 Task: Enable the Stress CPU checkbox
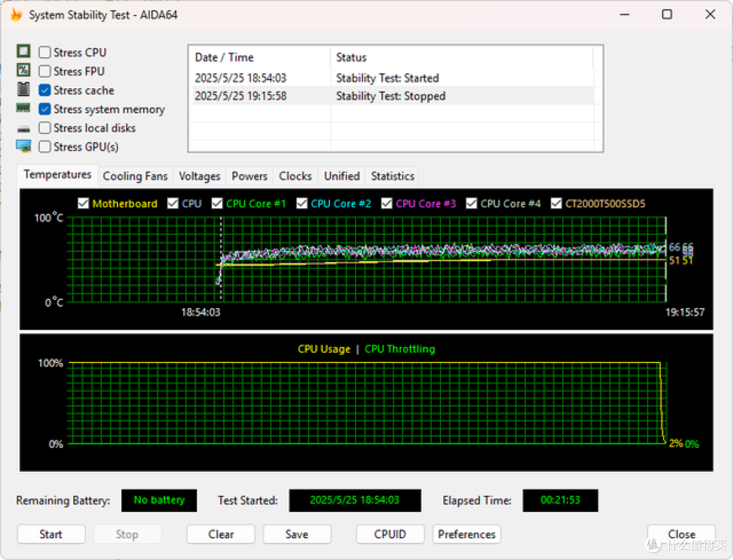(x=44, y=52)
